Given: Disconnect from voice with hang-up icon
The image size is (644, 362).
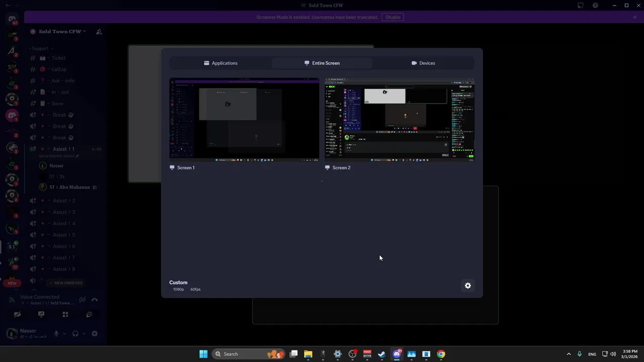Looking at the screenshot, I should click(95, 300).
